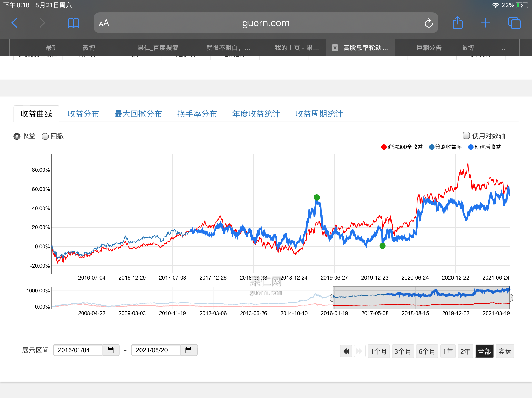Click the 实盘 button
Image resolution: width=532 pixels, height=399 pixels.
pyautogui.click(x=504, y=351)
